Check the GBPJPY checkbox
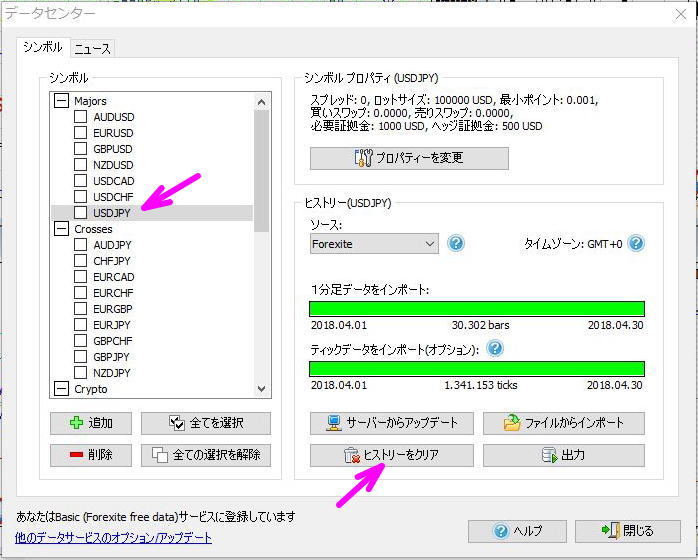Viewport: 698px width, 560px height. pyautogui.click(x=81, y=357)
